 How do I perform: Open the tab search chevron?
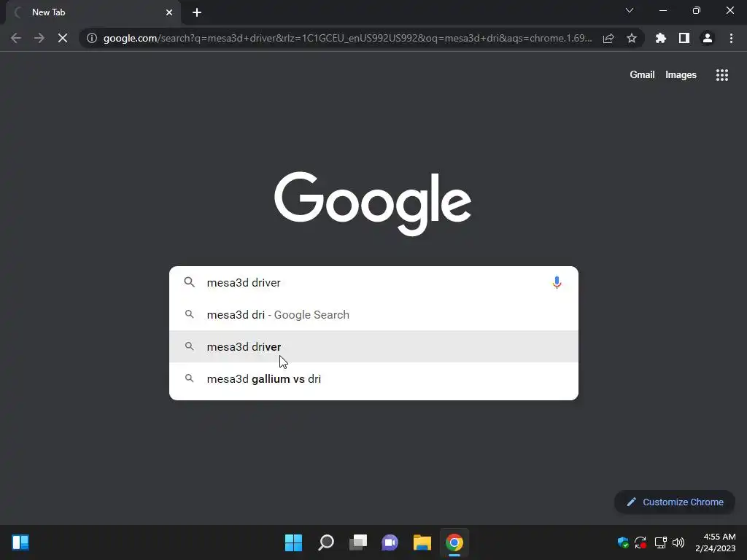(630, 10)
